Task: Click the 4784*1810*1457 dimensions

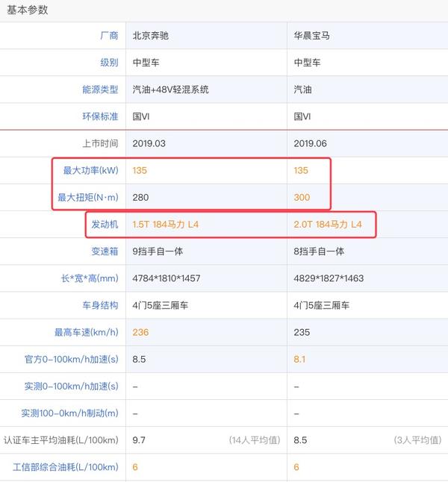Action: 167,278
